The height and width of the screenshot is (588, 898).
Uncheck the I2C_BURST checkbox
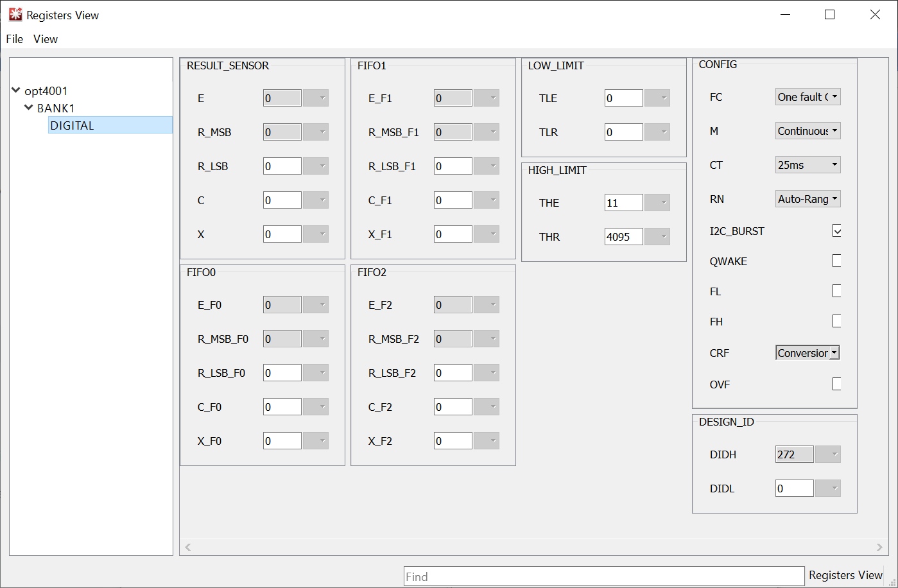[x=836, y=230]
